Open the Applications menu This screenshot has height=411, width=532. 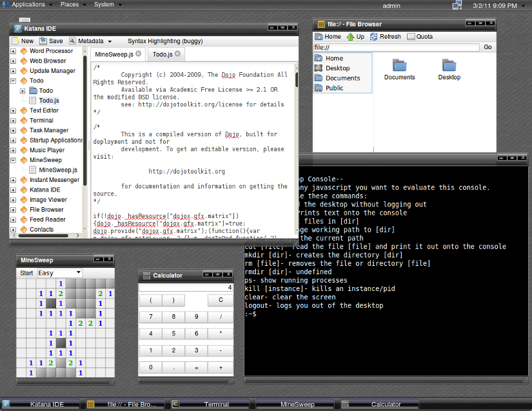28,5
